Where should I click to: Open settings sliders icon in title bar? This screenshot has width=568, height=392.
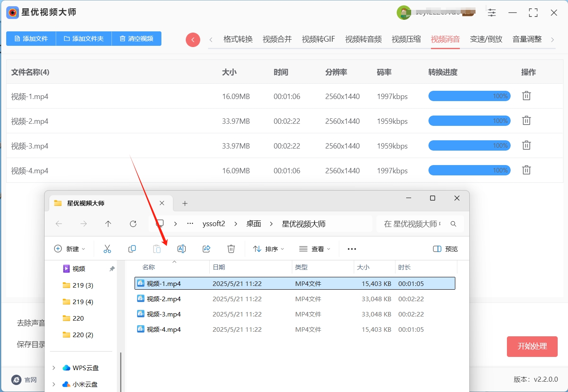[492, 13]
